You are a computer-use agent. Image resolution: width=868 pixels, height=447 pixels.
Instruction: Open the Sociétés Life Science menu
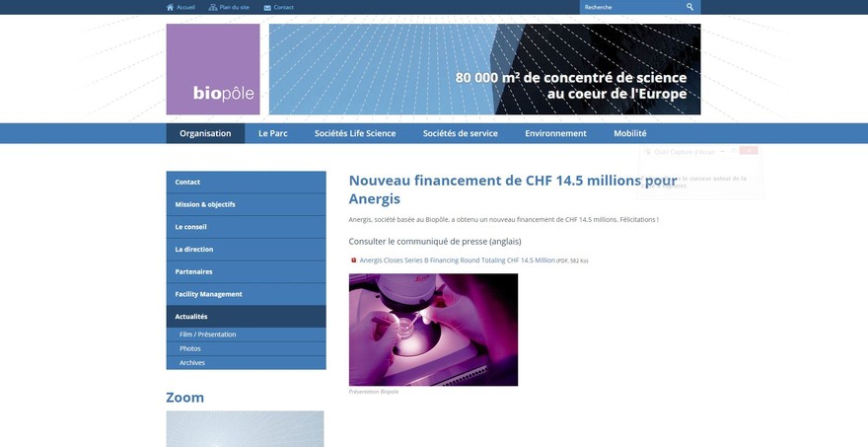pos(355,133)
